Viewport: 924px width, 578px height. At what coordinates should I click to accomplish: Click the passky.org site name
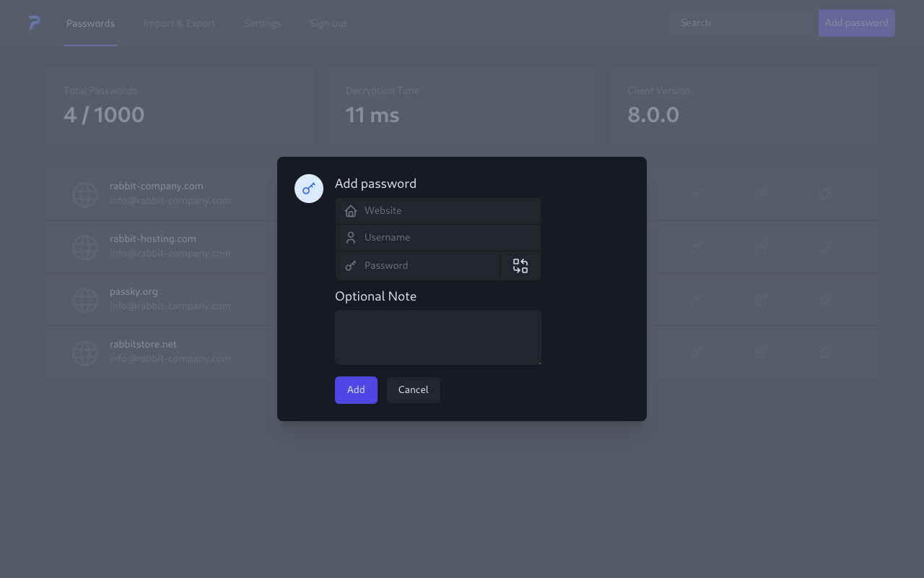[x=134, y=291]
